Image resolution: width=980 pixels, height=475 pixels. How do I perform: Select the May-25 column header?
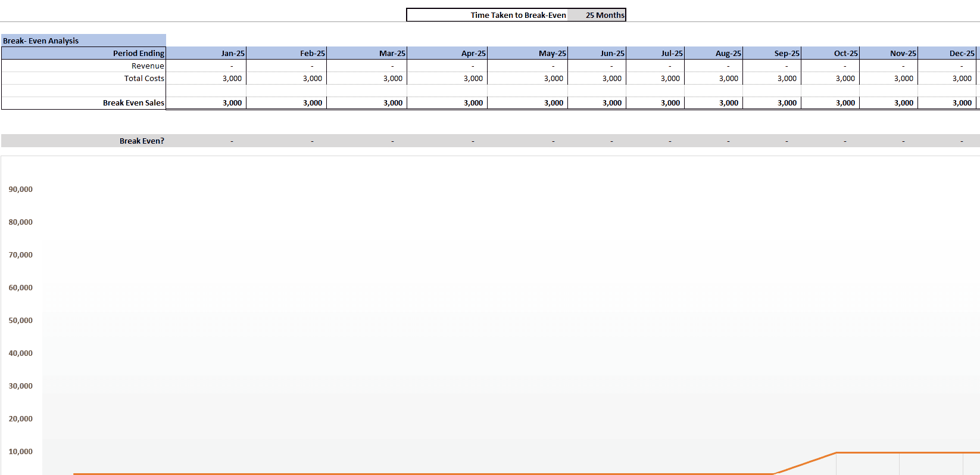tap(528, 53)
